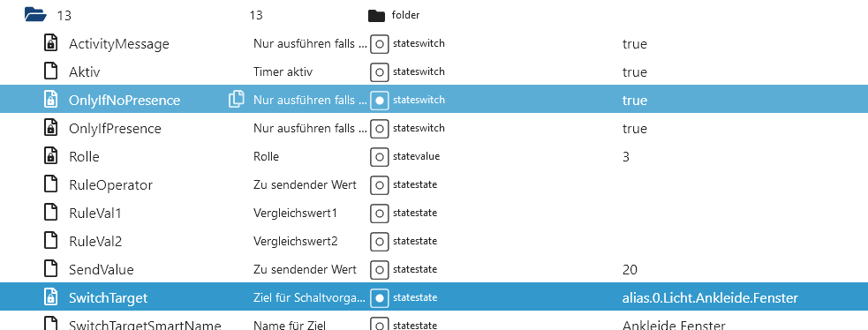Click the file icon next to Aktiv
The width and height of the screenshot is (868, 330).
tap(51, 71)
